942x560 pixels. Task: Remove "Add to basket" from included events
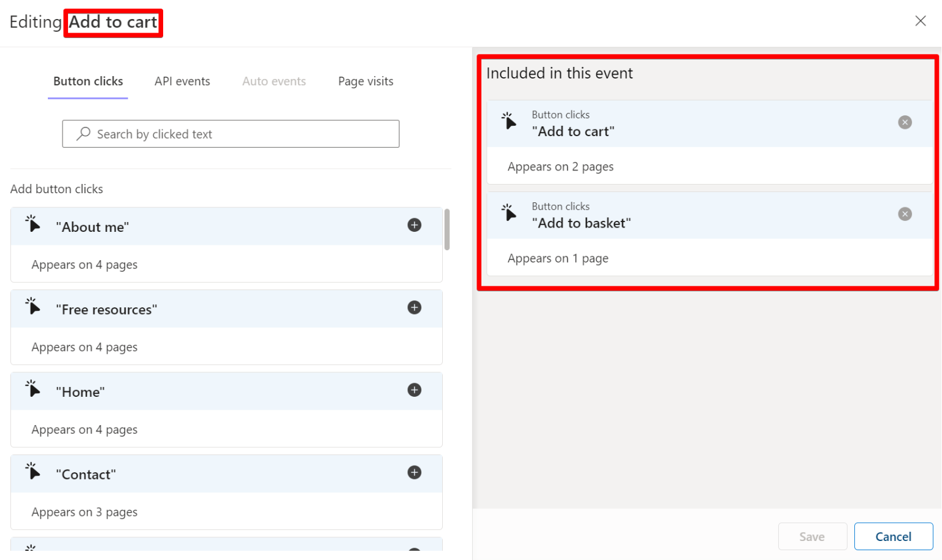coord(905,214)
